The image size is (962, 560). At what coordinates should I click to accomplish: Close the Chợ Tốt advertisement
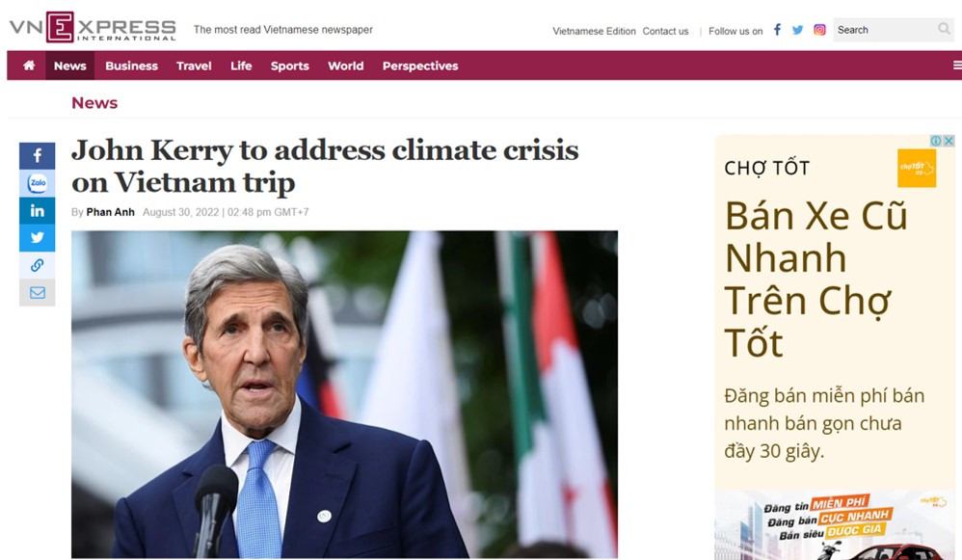949,141
